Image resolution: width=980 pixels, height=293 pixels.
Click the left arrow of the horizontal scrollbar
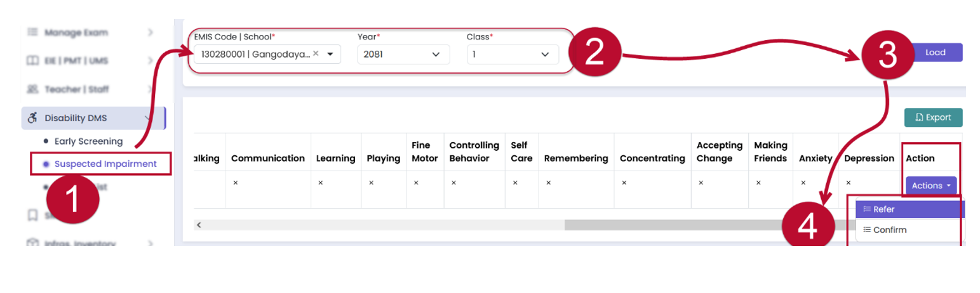[x=198, y=225]
